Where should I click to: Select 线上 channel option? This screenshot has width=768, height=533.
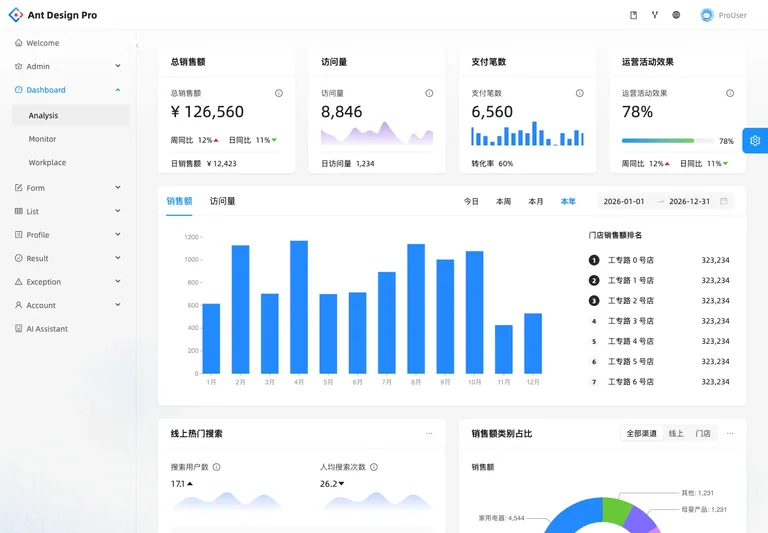676,434
